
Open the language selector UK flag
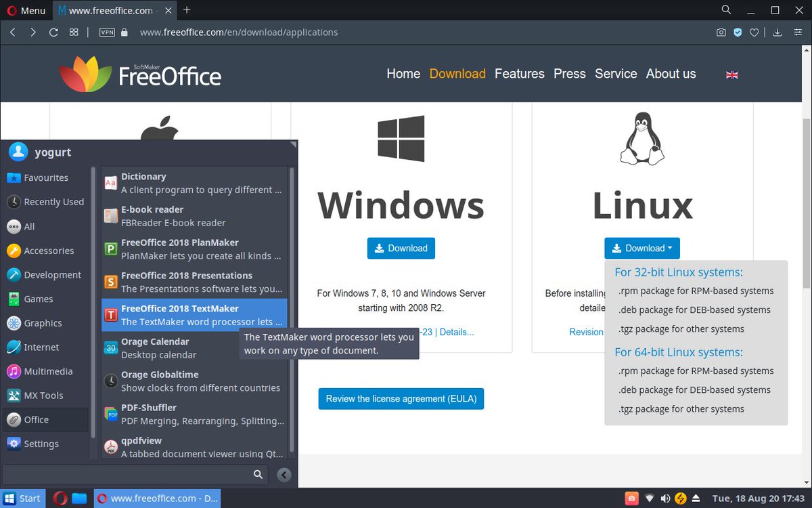coord(731,75)
